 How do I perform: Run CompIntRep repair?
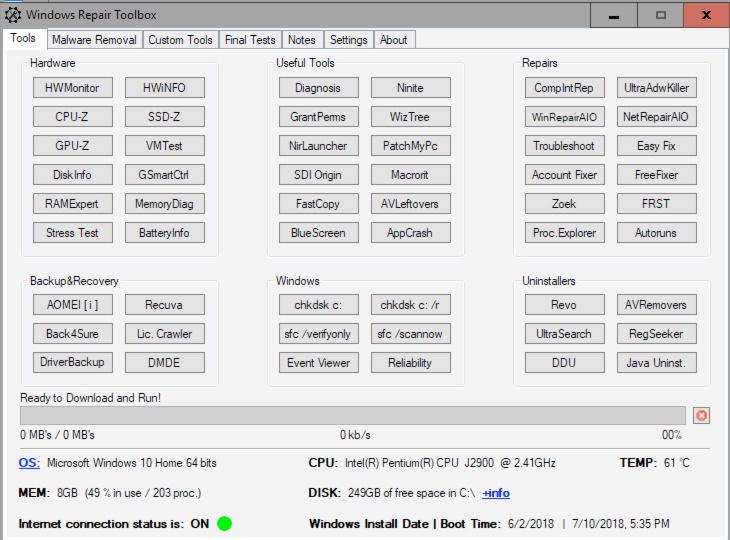[565, 88]
